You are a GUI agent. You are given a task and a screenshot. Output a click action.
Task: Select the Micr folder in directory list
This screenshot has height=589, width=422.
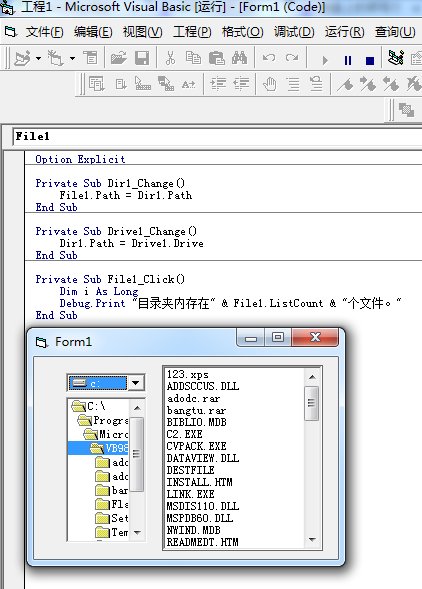(x=106, y=434)
